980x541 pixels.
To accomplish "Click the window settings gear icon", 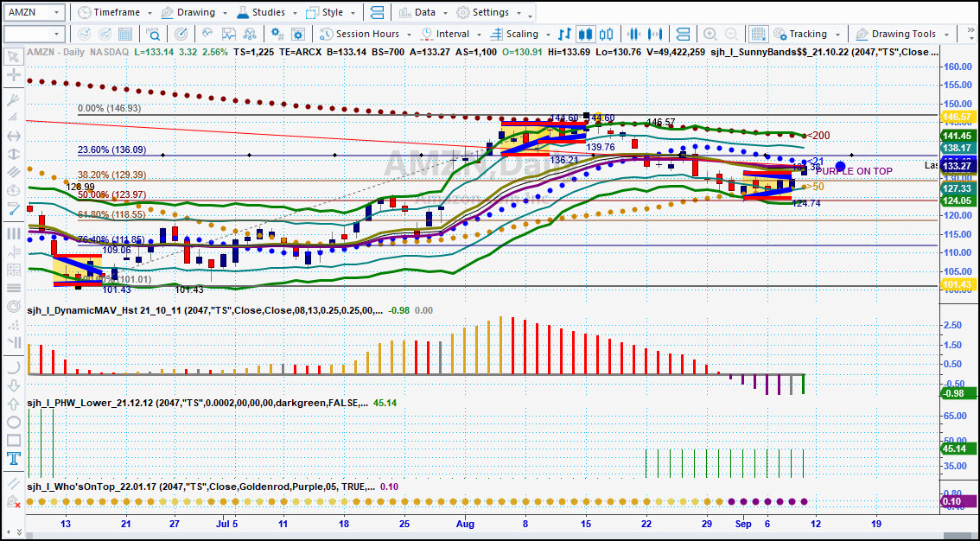I will 298,34.
